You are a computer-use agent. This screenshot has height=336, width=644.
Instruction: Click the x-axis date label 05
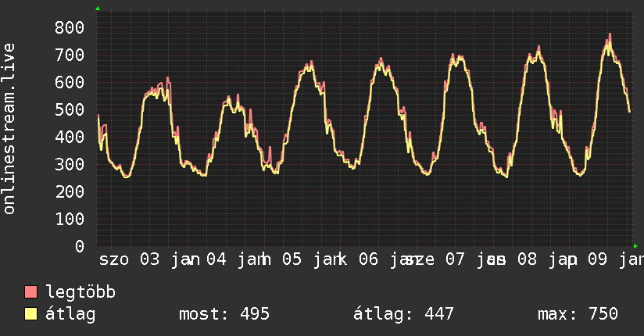point(292,259)
